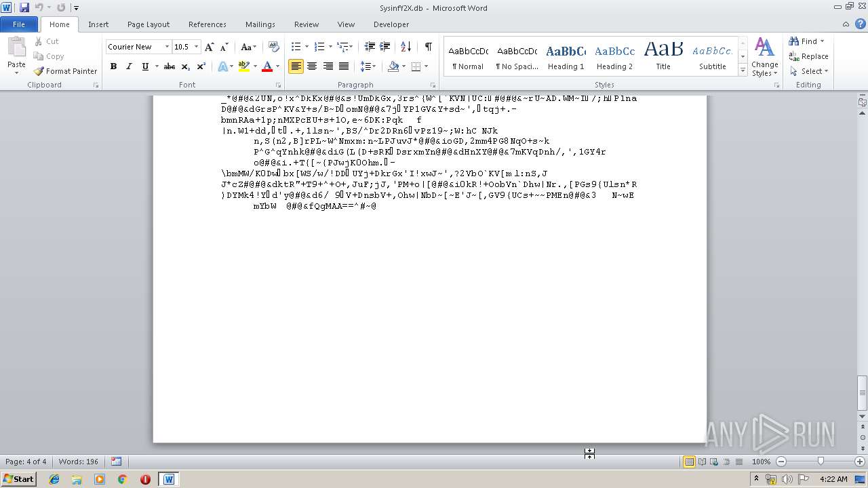Click the font color button
Screen dimensions: 868x488
tap(267, 66)
